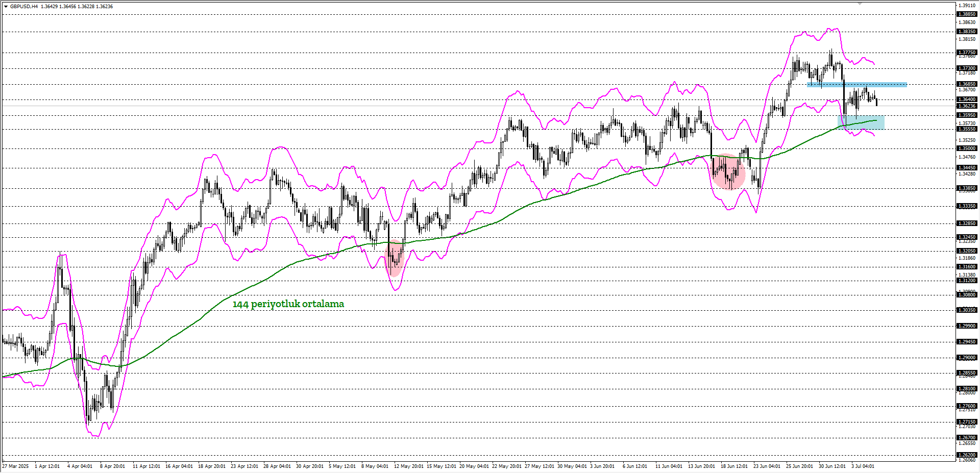
Task: Click the 1.30800 price level label
Action: tap(967, 295)
